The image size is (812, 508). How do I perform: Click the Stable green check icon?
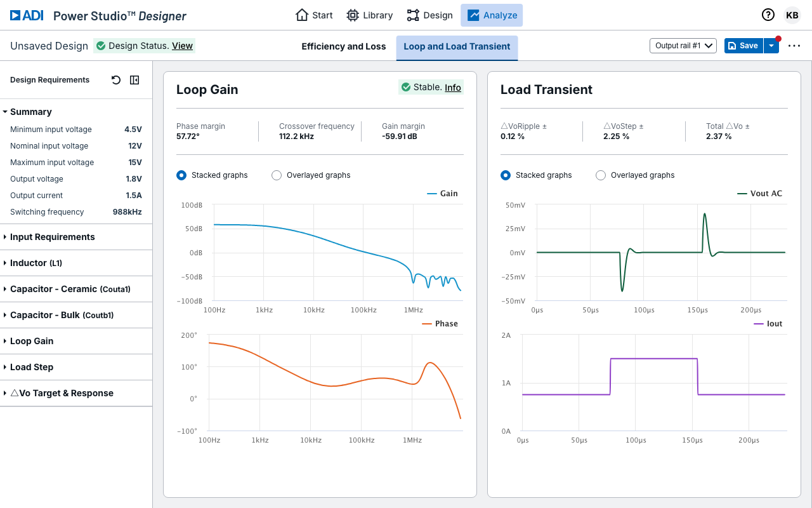pyautogui.click(x=406, y=87)
